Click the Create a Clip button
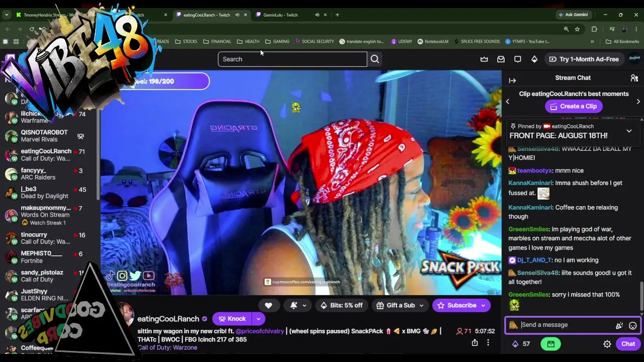The height and width of the screenshot is (362, 644). (573, 106)
